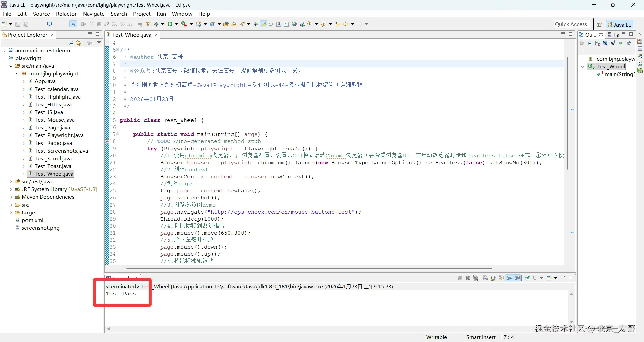Viewport: 644px width, 342px height.
Task: Toggle Hide Local Types in Outline
Action: (x=629, y=43)
